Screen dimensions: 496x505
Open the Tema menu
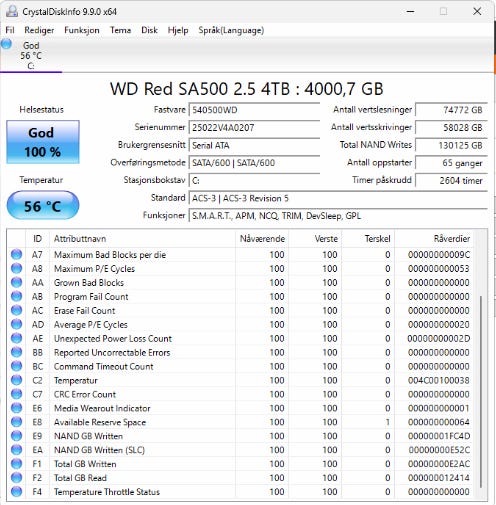click(120, 30)
